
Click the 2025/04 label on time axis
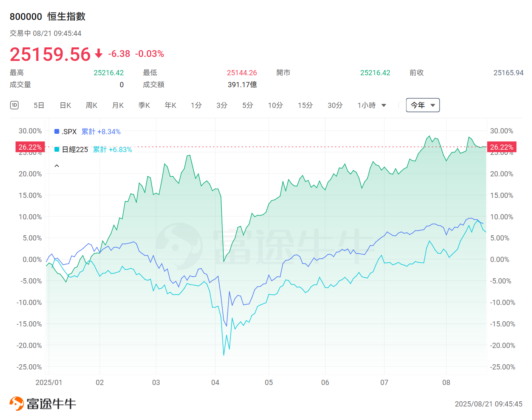point(216,383)
